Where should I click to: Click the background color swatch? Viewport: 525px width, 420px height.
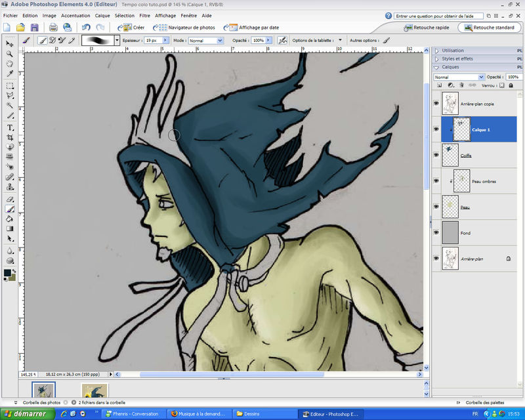click(12, 278)
